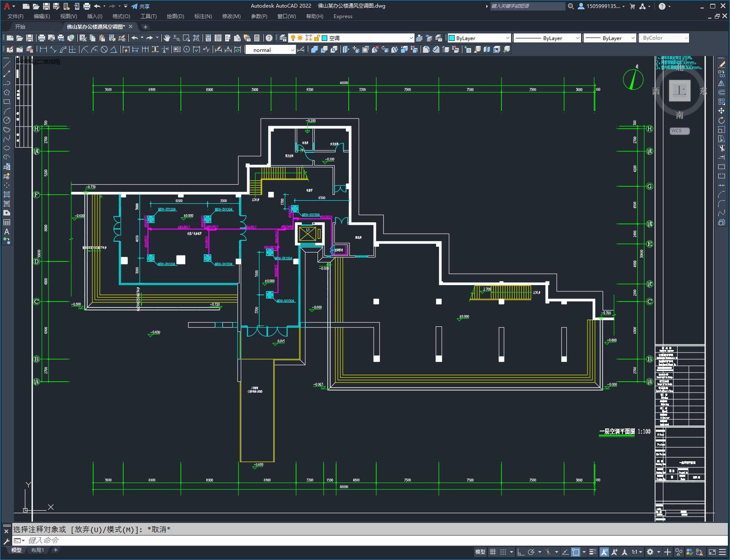Select the Hatch tool in draw toolbar

pyautogui.click(x=7, y=194)
